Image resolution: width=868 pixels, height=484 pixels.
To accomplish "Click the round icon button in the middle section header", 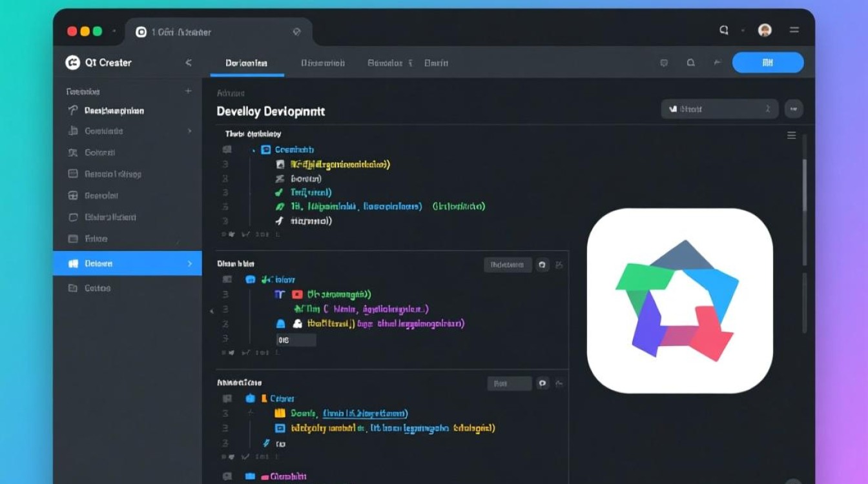I will (542, 265).
